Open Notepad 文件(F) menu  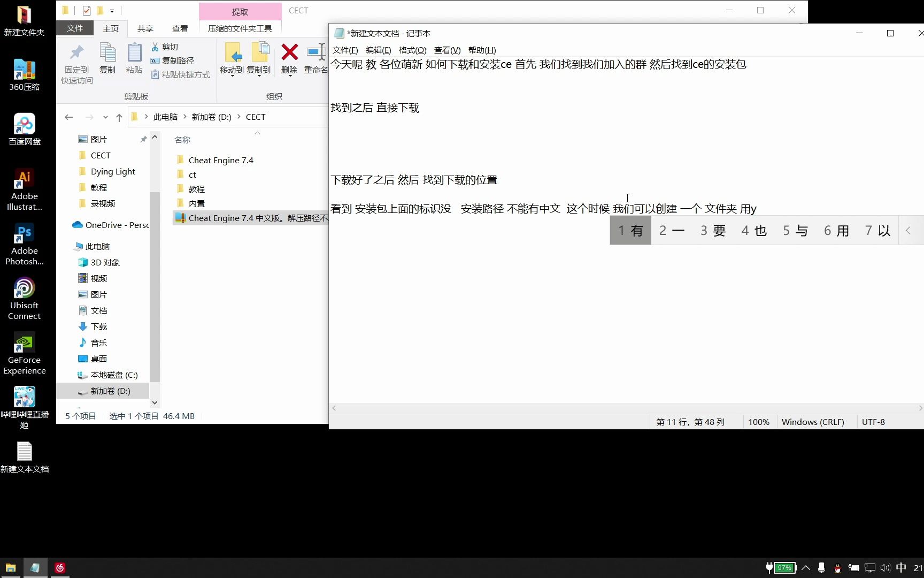pos(345,50)
